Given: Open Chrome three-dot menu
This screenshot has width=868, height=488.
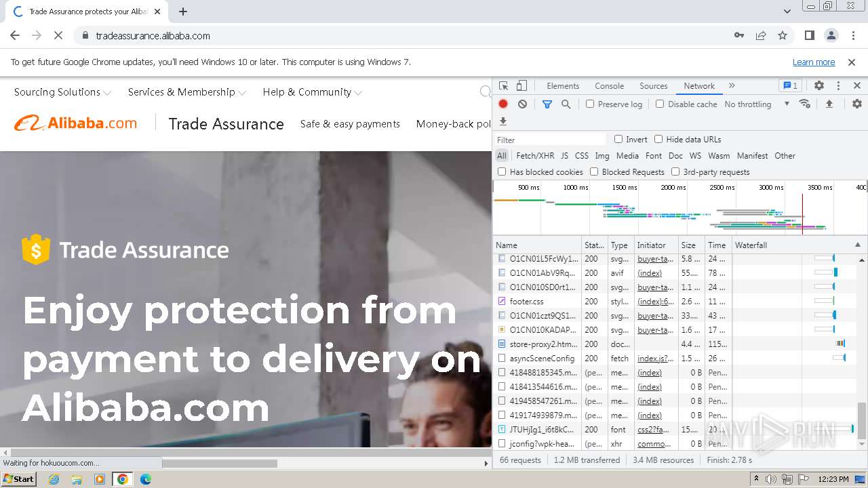Looking at the screenshot, I should tap(852, 35).
